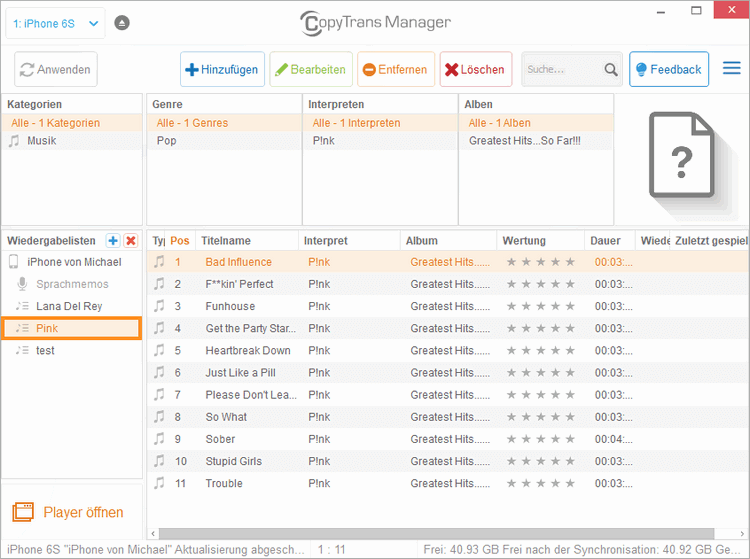Click the search magnifier icon
The width and height of the screenshot is (750, 559).
click(611, 69)
